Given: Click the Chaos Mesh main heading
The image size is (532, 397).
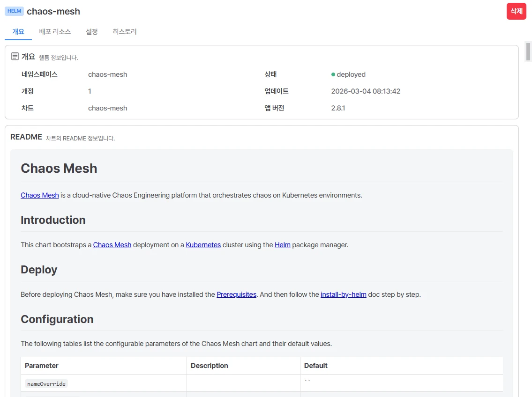Looking at the screenshot, I should tap(59, 169).
